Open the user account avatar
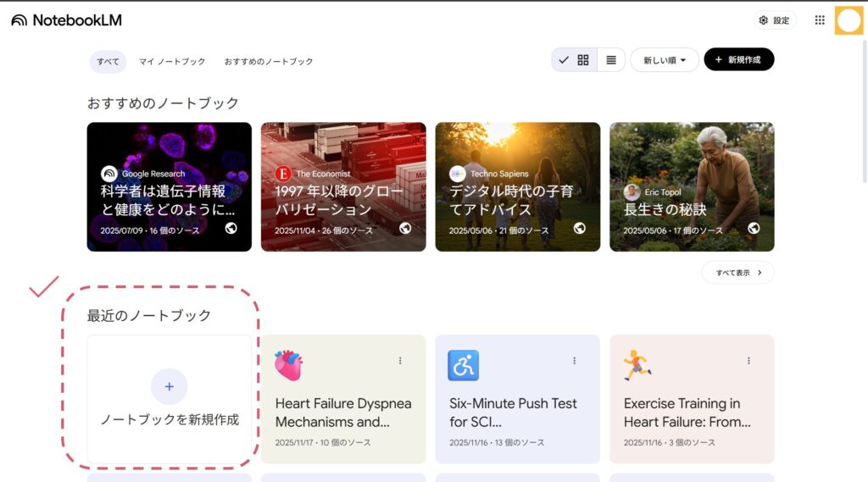 (x=849, y=20)
